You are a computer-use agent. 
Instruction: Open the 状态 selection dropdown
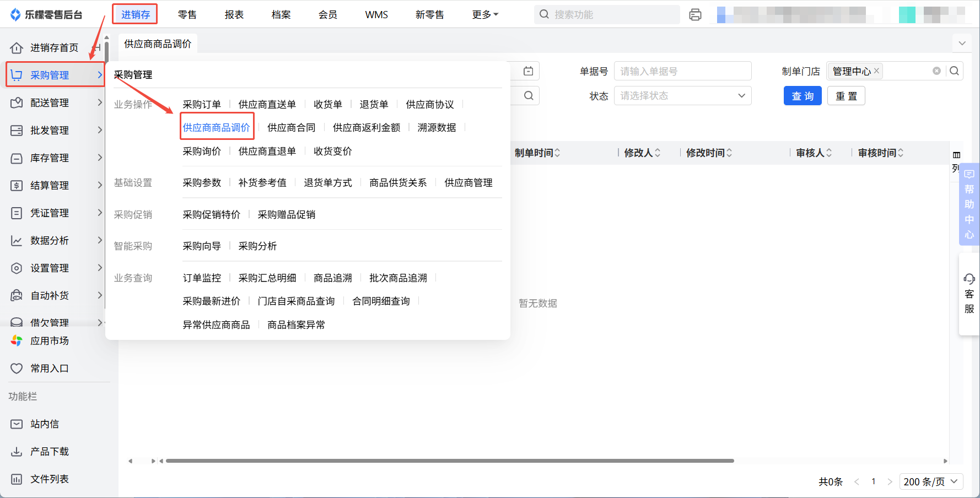click(x=682, y=96)
